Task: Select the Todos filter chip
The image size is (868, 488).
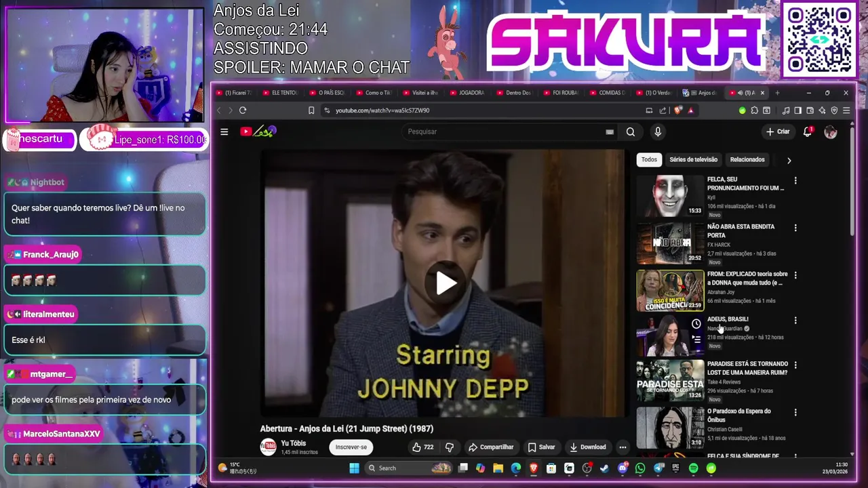Action: pos(649,160)
